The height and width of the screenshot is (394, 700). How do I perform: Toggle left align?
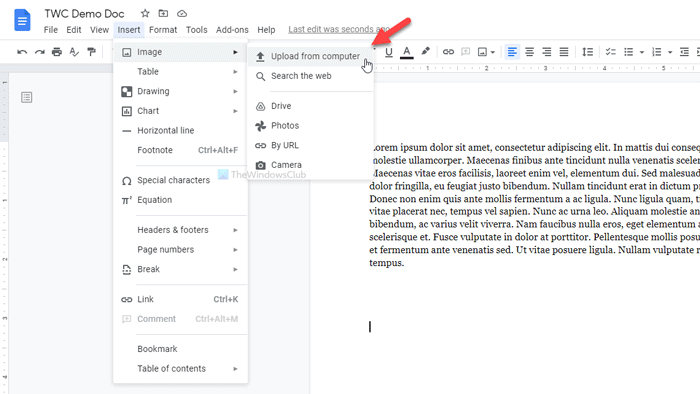(x=512, y=52)
